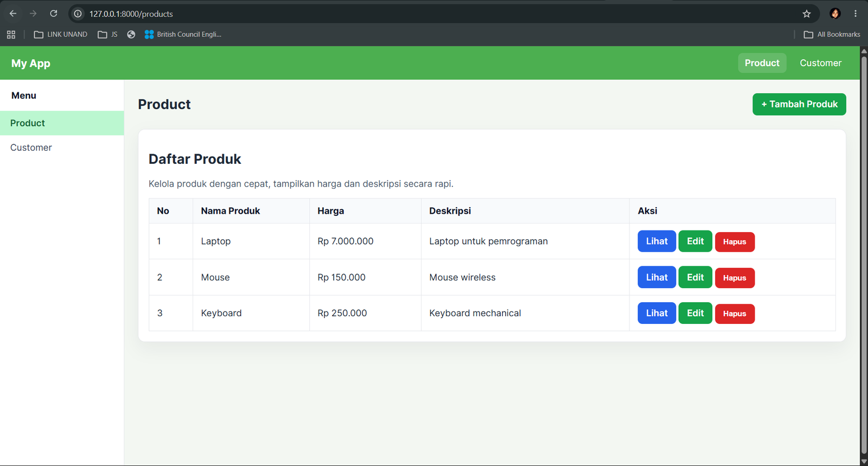Click the Mouse wireless description
This screenshot has width=868, height=466.
coord(463,277)
